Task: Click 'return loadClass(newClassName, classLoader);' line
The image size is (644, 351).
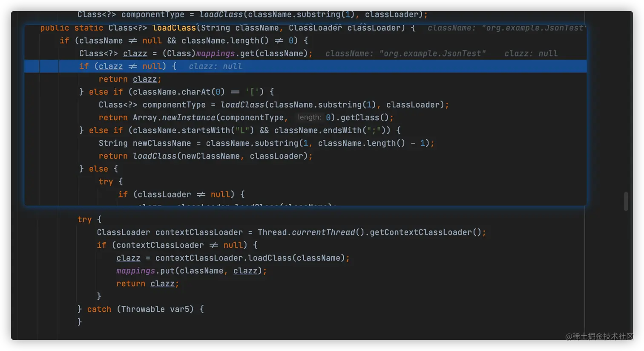Action: [205, 156]
